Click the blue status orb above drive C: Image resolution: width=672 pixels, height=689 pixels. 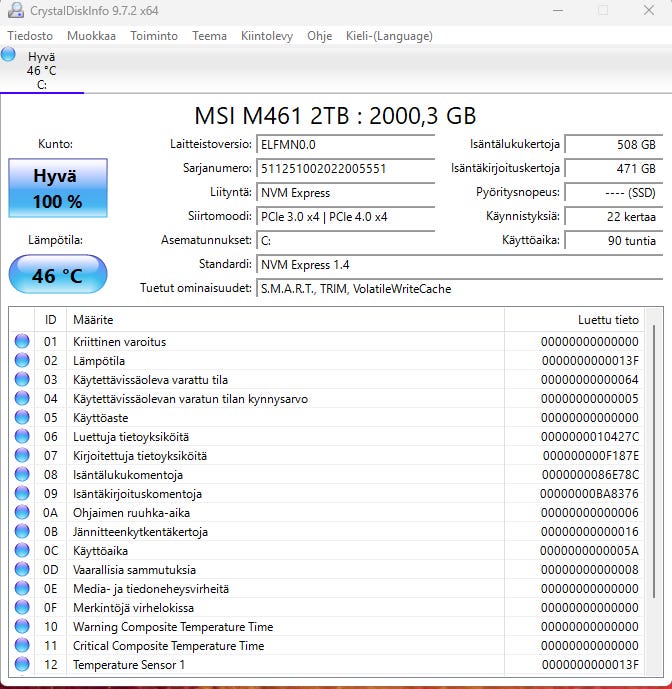[9, 55]
